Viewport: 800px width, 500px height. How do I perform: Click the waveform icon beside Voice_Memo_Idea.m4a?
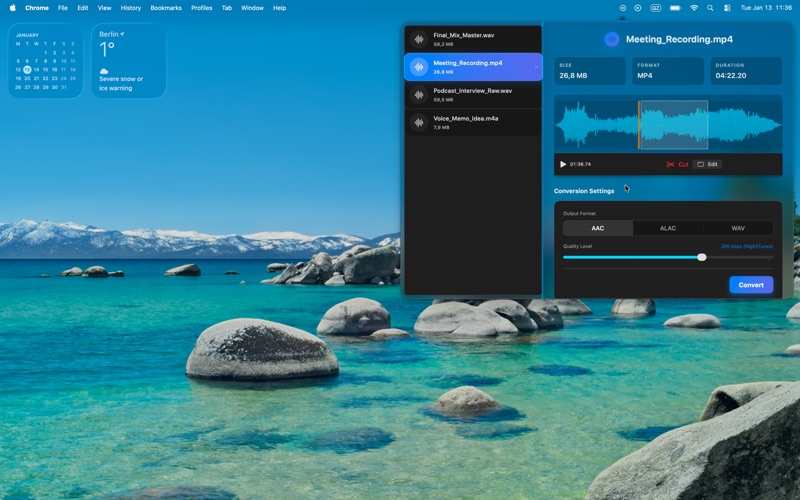(x=419, y=122)
